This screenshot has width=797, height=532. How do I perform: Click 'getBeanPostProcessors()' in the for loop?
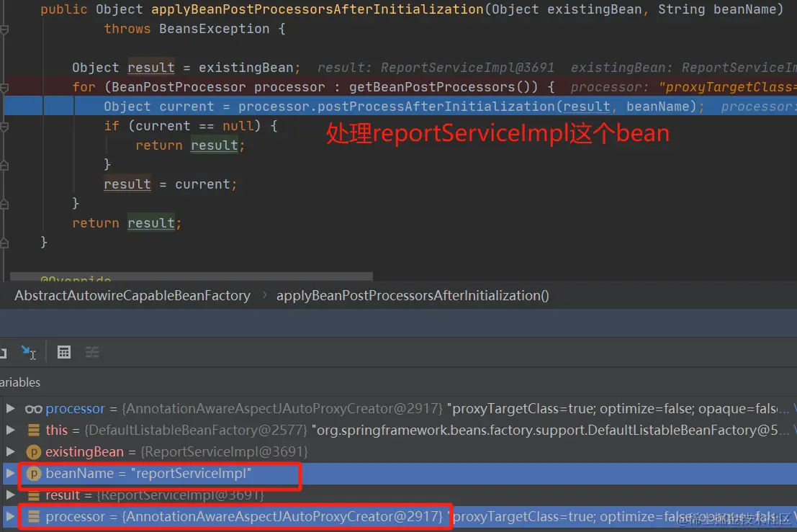pos(443,87)
